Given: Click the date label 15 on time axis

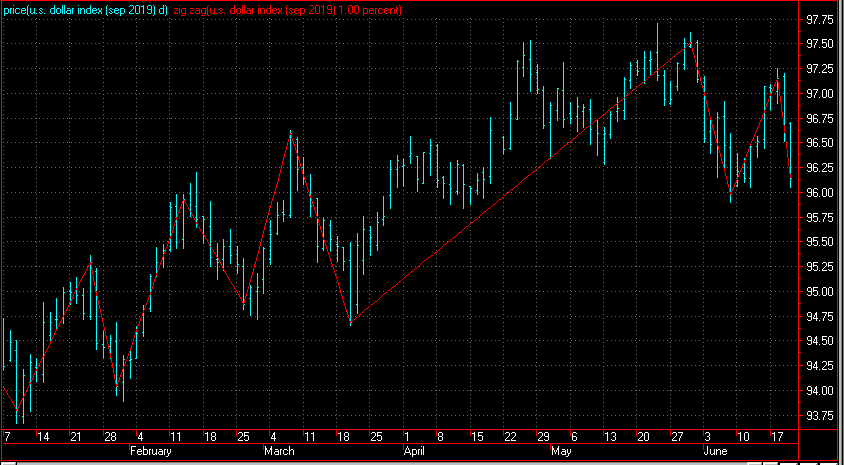Looking at the screenshot, I should [477, 436].
